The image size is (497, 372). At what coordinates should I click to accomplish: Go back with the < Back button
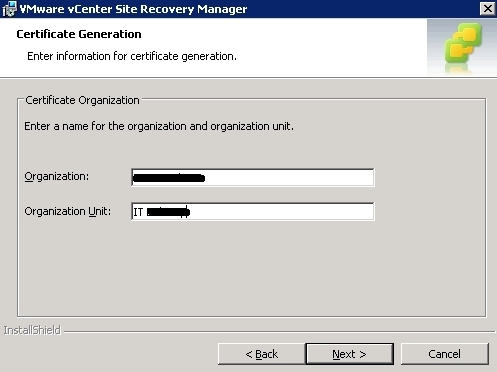262,354
